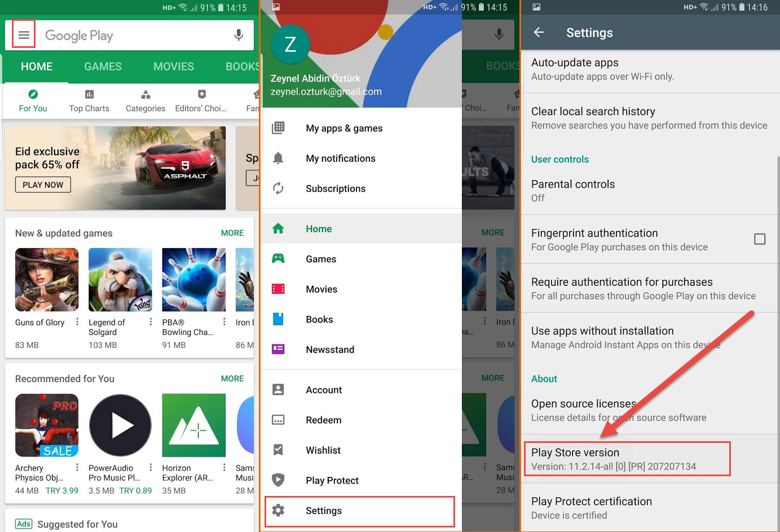Open the PBA Bowling Challenge thumbnail
Image resolution: width=780 pixels, height=532 pixels.
point(193,280)
